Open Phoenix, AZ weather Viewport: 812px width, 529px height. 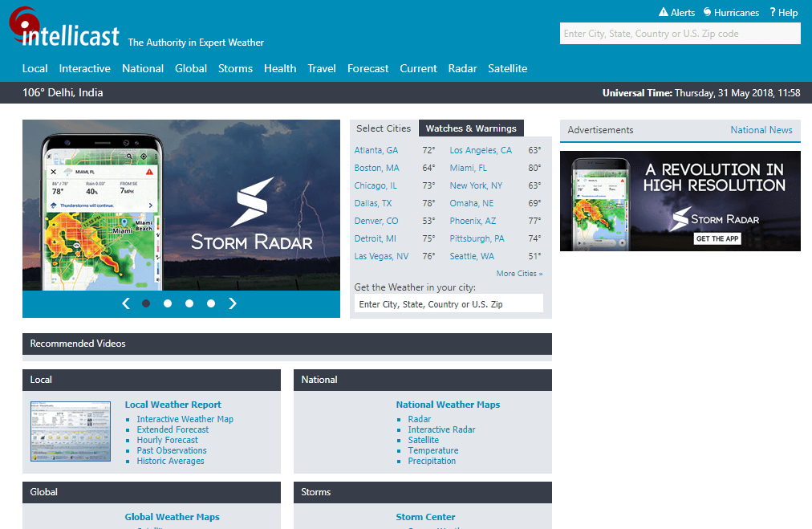pyautogui.click(x=473, y=221)
